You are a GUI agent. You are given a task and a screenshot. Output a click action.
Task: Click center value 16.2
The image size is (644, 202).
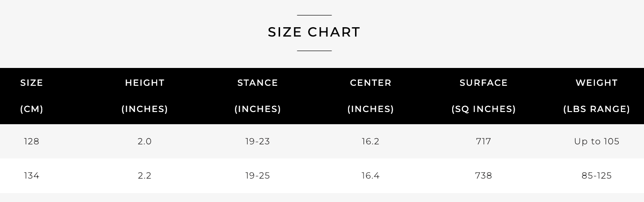coord(371,142)
